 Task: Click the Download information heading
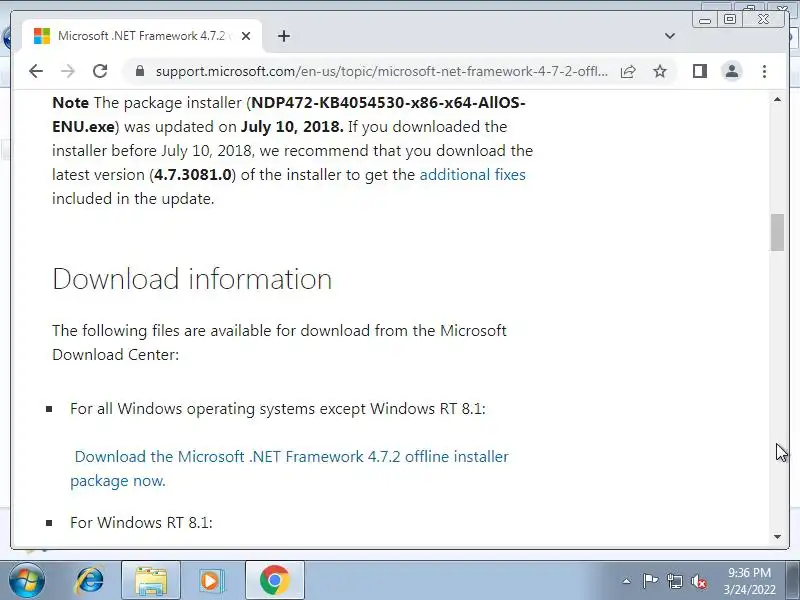click(x=192, y=279)
